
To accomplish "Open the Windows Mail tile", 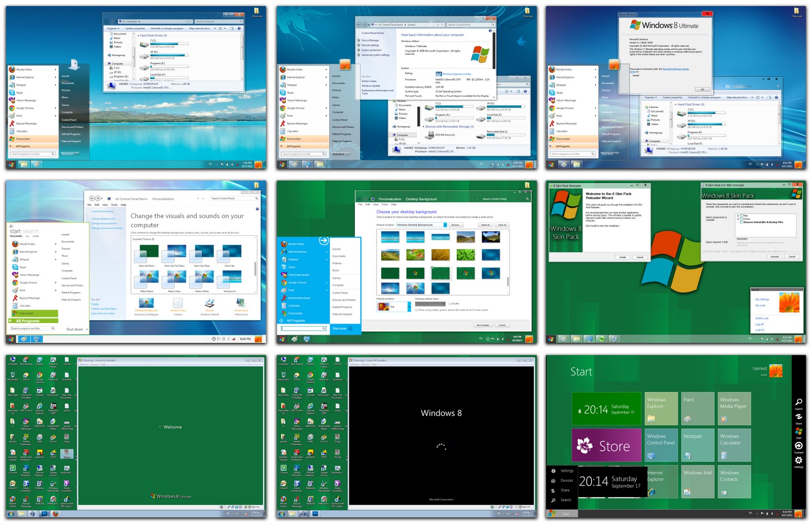I will pos(698,481).
